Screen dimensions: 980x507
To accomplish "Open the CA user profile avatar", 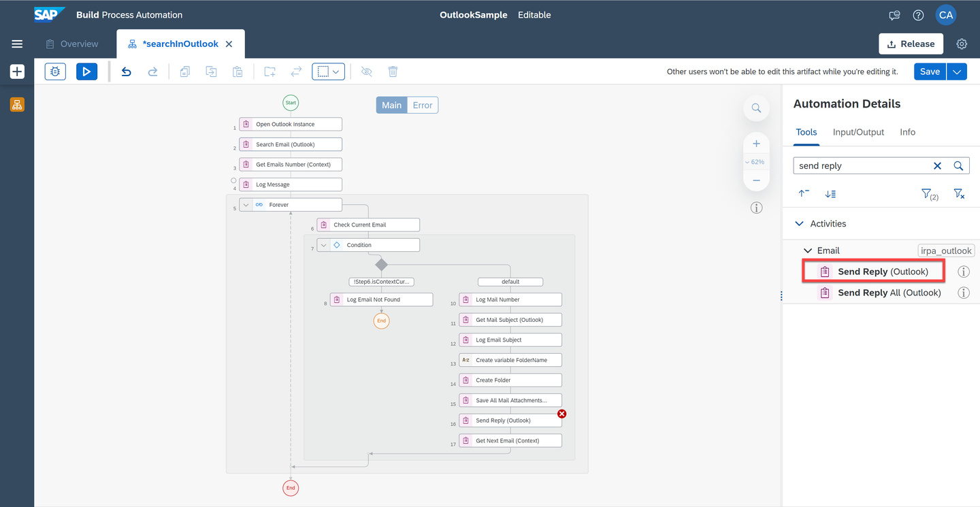I will [946, 15].
